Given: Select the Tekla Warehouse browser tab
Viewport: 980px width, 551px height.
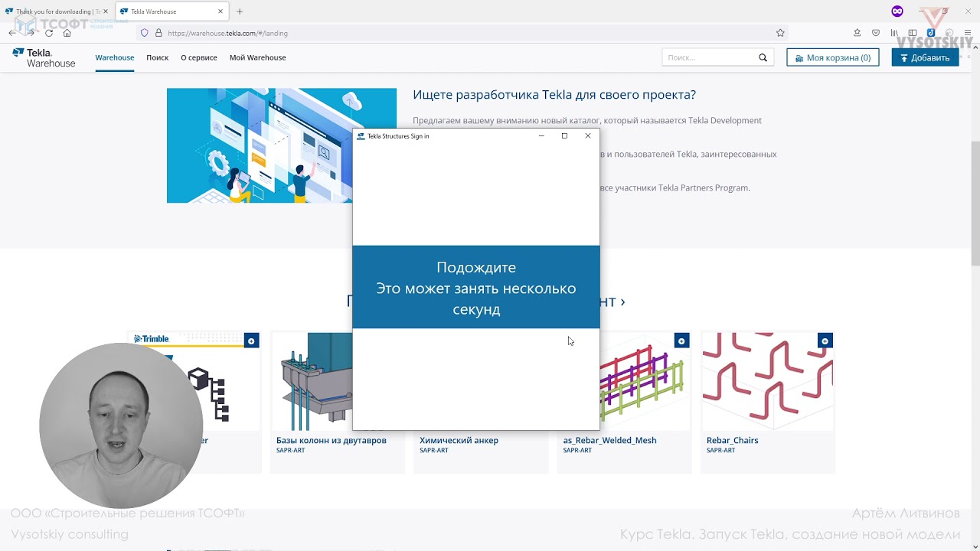Looking at the screenshot, I should [x=171, y=11].
